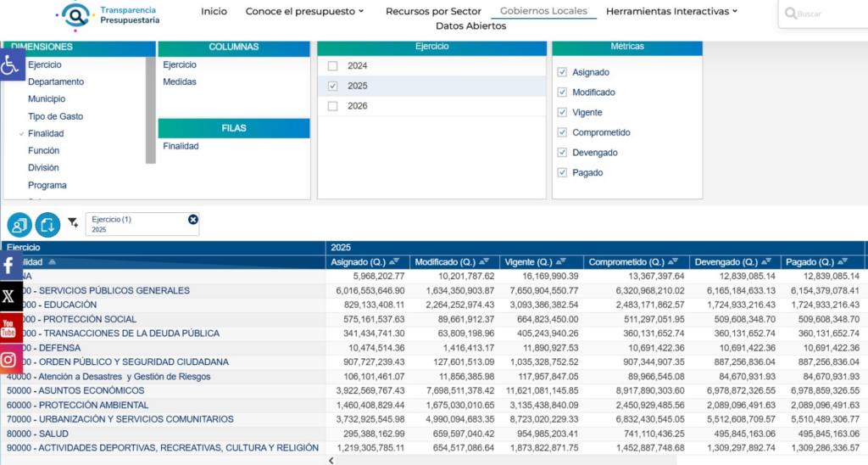Viewport: 868px width, 465px height.
Task: Remove the Ejercicio 2025 filter chip
Action: coord(192,220)
